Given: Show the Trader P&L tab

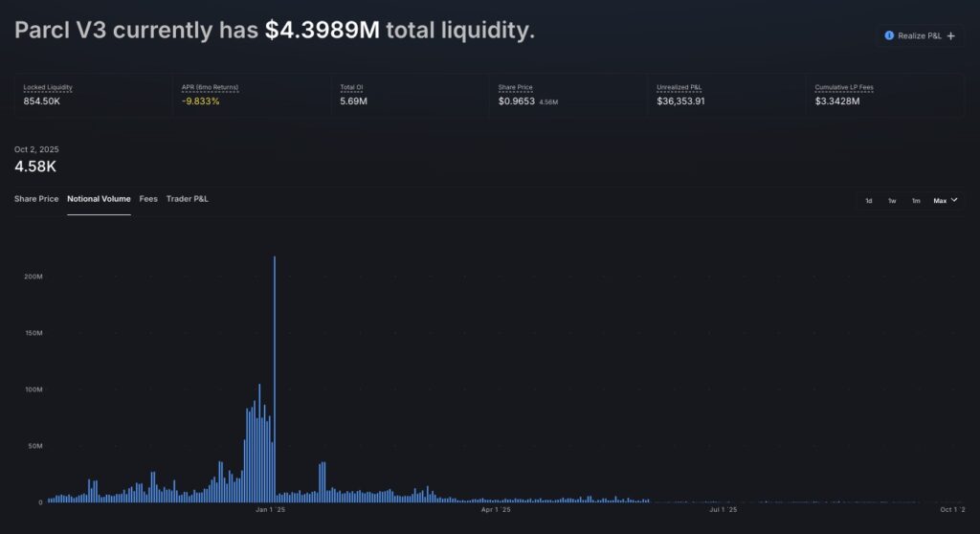Looking at the screenshot, I should click(188, 199).
